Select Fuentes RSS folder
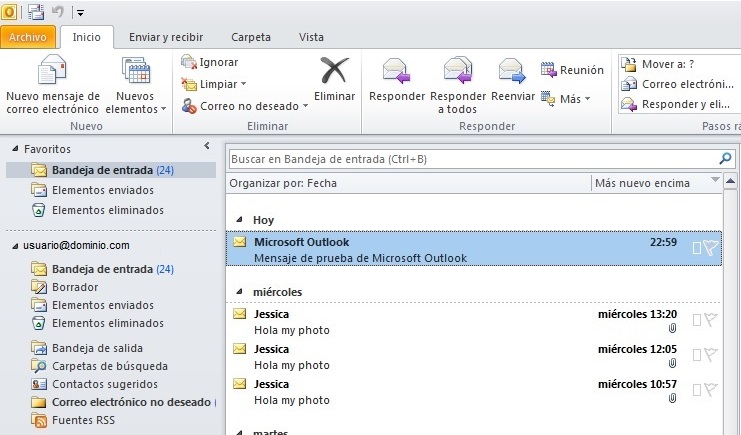The image size is (741, 435). tap(83, 420)
